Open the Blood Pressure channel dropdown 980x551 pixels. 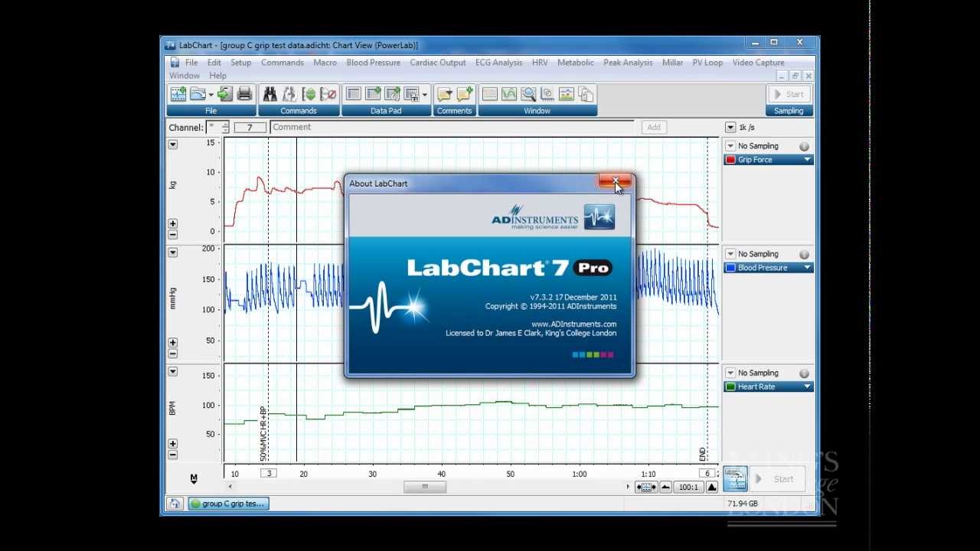click(x=808, y=268)
